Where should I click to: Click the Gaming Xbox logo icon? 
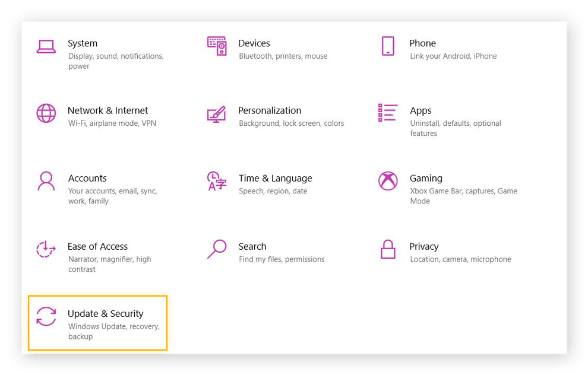click(x=388, y=181)
